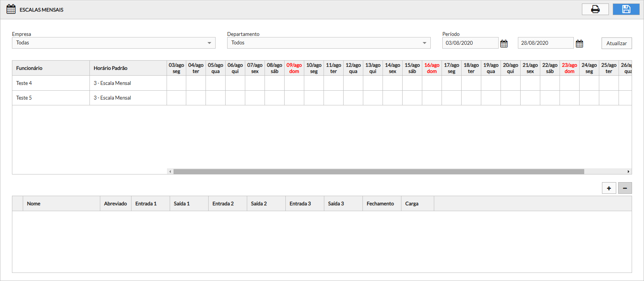Click the 09/ago dom column header
Screen dimensions: 644x281
[294, 68]
